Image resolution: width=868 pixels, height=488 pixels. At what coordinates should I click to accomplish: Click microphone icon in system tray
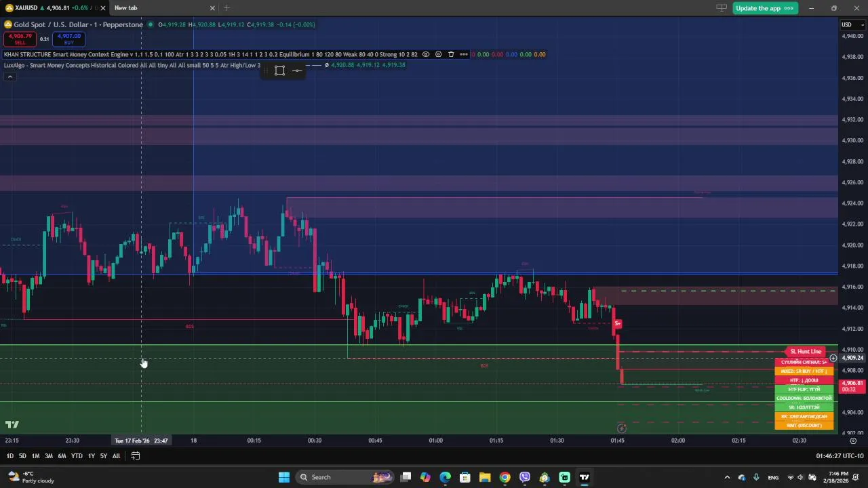(756, 478)
